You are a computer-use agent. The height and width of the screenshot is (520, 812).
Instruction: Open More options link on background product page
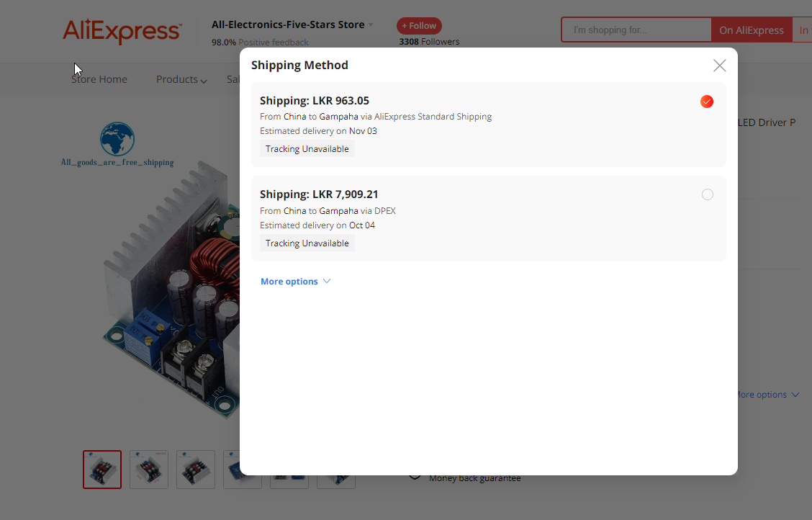(x=769, y=395)
